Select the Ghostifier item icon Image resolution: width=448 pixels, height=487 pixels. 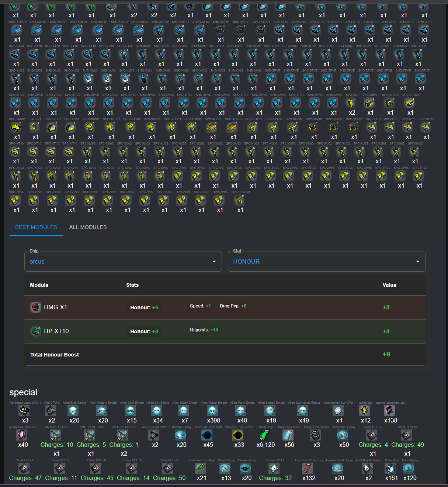(x=390, y=468)
